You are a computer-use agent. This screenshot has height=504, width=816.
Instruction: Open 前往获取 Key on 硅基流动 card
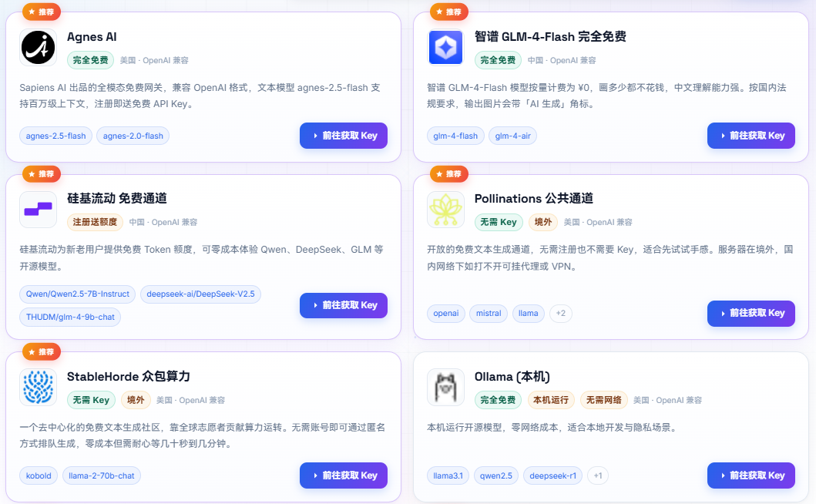344,305
